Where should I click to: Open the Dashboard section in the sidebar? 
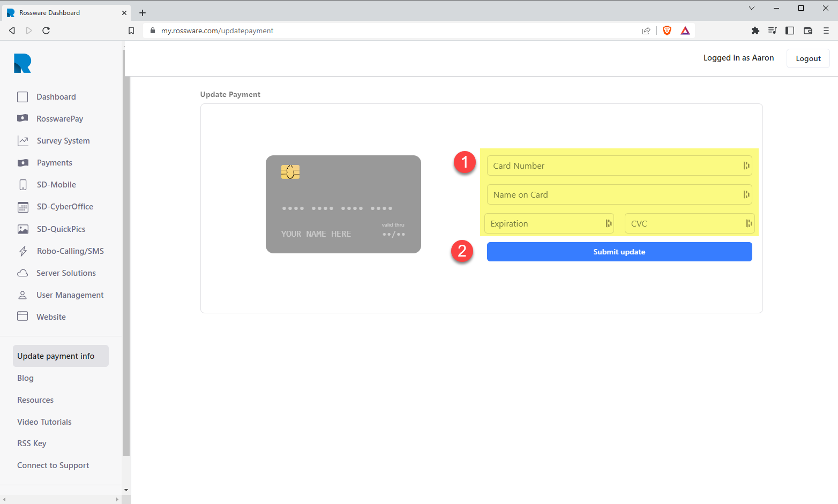click(56, 96)
